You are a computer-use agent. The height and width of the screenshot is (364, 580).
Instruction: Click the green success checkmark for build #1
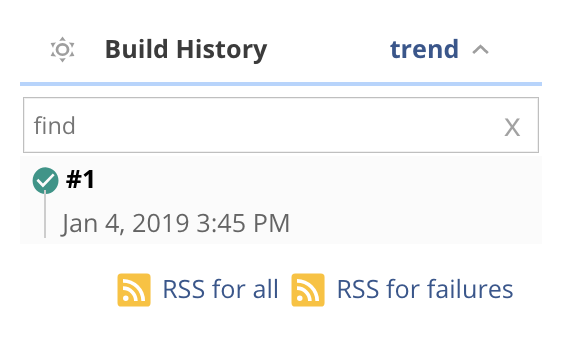(45, 181)
